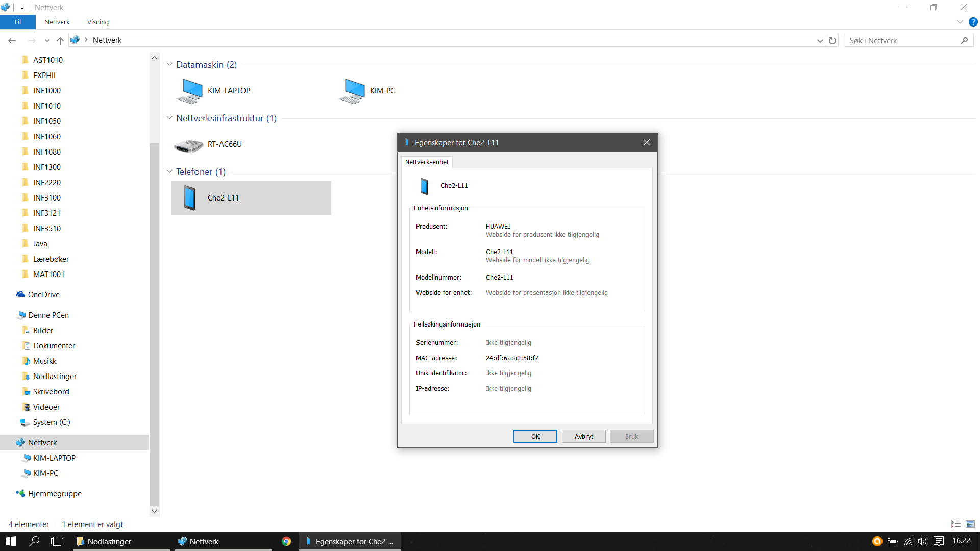This screenshot has height=551, width=980.
Task: Close the Egenskaper for Che2-L11 dialog
Action: [x=647, y=142]
